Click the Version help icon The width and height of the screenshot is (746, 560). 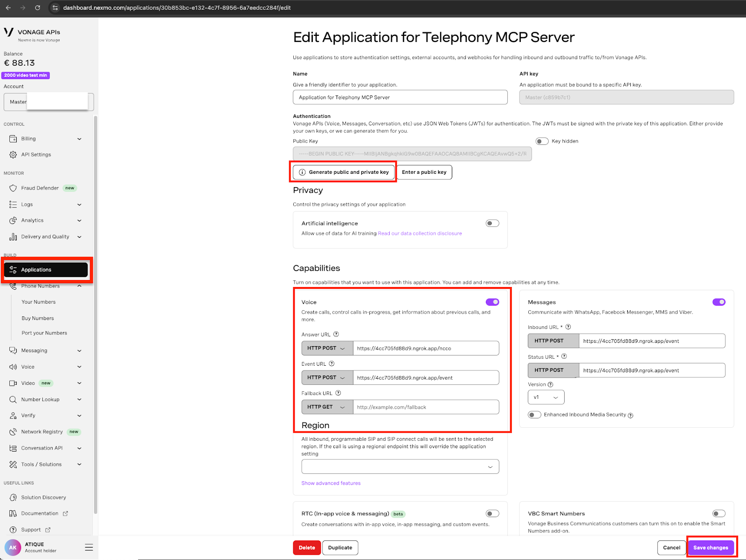pyautogui.click(x=551, y=384)
